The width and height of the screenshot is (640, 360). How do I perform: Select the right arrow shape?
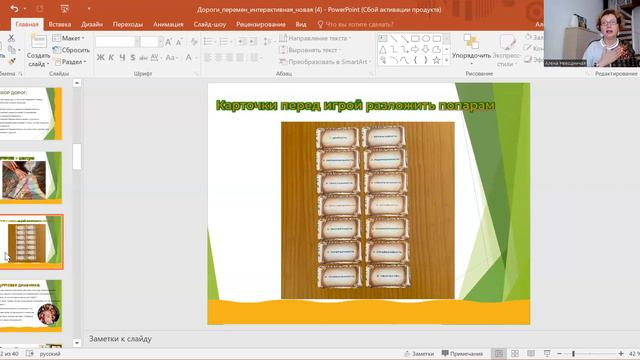click(415, 49)
